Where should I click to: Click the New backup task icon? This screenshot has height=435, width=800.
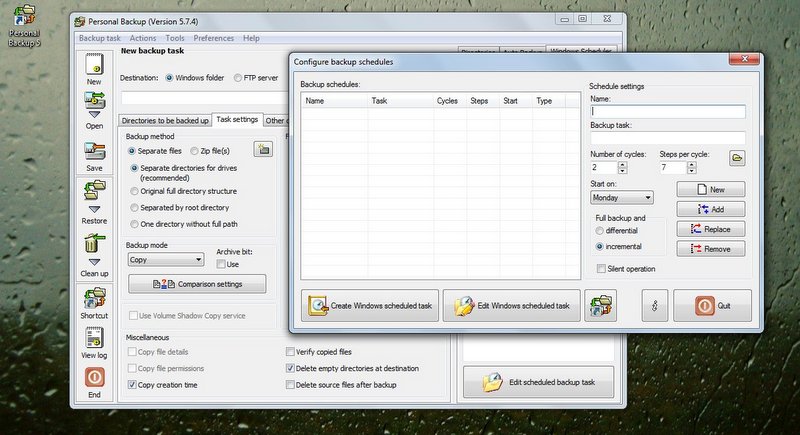point(94,64)
